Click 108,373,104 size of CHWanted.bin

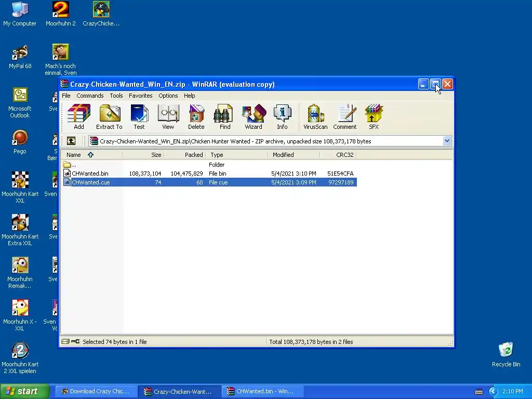[x=145, y=174]
